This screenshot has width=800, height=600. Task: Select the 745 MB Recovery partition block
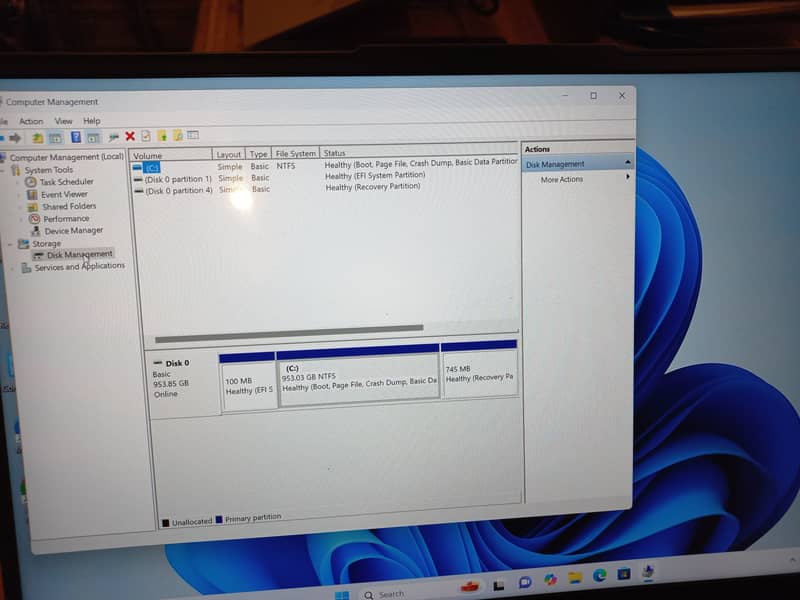click(480, 371)
